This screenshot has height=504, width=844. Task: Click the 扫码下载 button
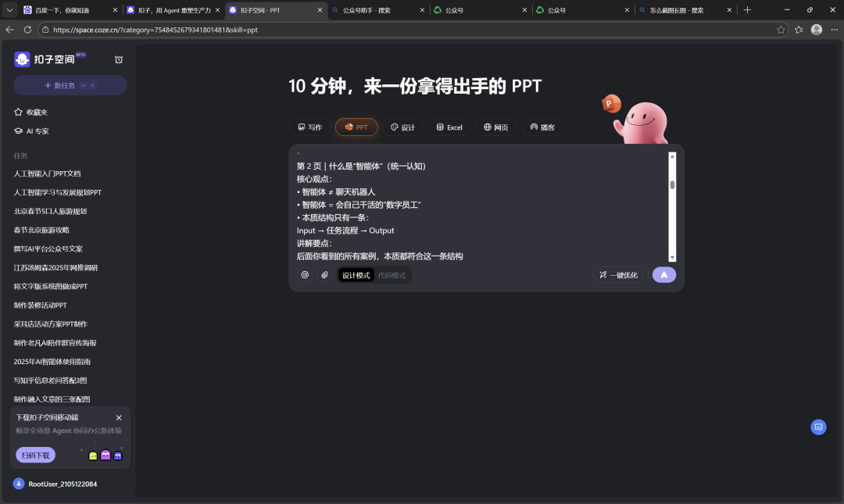click(35, 455)
